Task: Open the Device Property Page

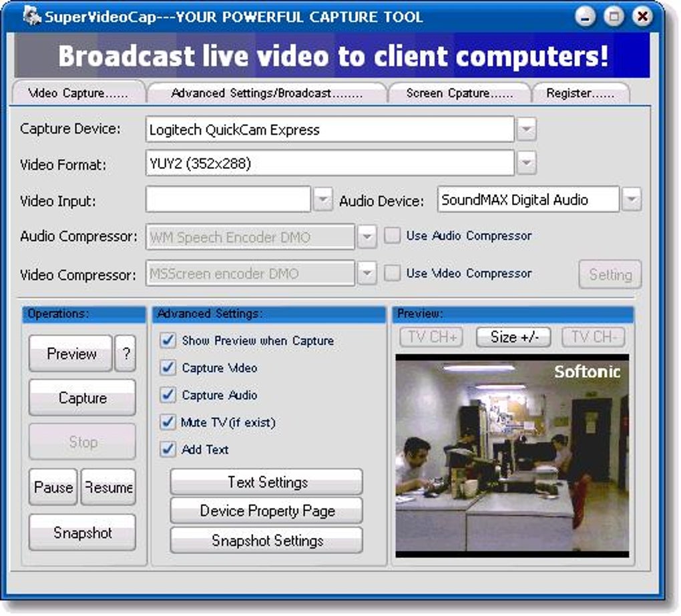Action: (266, 511)
